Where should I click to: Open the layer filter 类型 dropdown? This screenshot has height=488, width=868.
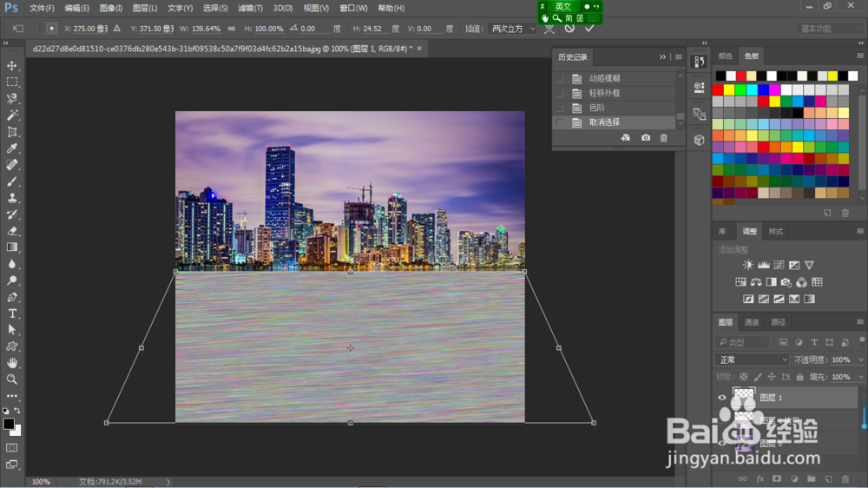tap(742, 342)
